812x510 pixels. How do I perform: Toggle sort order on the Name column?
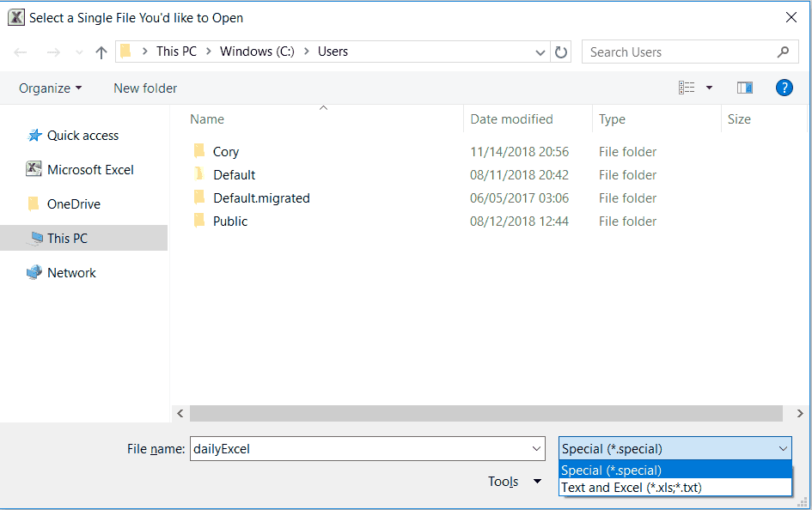(206, 118)
